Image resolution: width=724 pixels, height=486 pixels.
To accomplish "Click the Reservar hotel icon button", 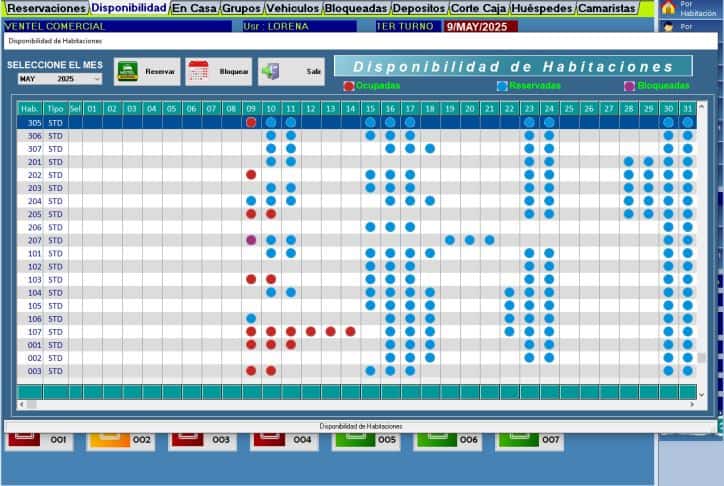I will tap(146, 71).
